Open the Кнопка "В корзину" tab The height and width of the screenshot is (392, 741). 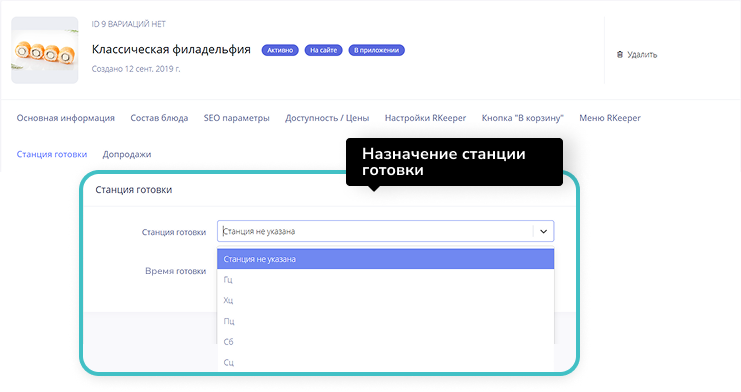point(523,118)
